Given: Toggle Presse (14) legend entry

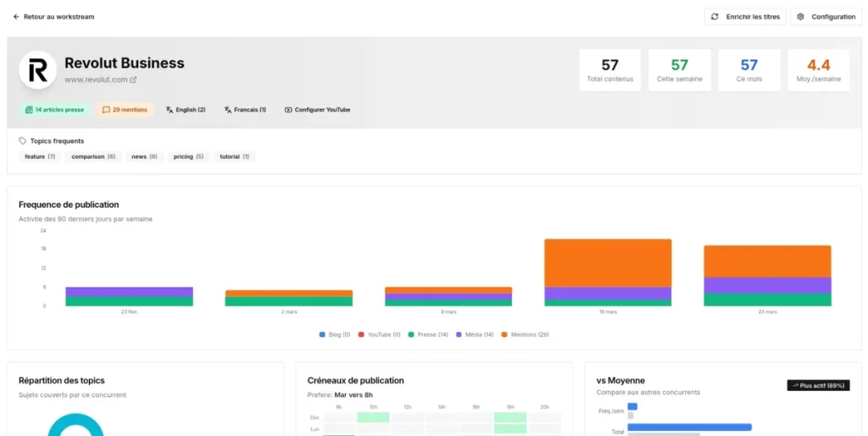Looking at the screenshot, I should [428, 334].
